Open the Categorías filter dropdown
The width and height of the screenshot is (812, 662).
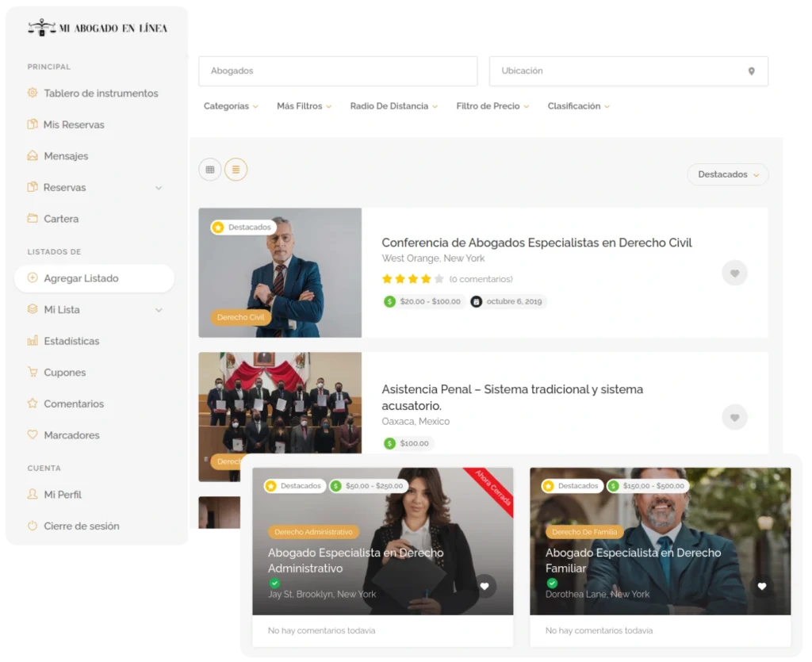point(231,106)
